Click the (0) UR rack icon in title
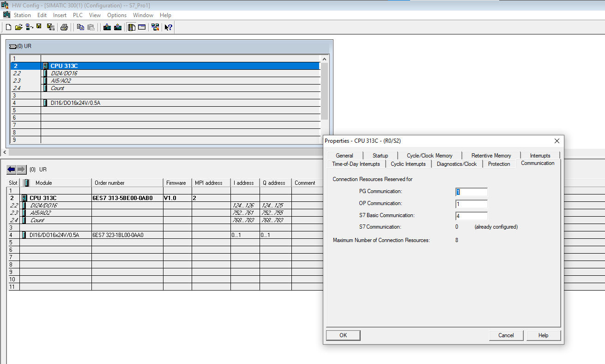The width and height of the screenshot is (605, 364). [x=13, y=46]
